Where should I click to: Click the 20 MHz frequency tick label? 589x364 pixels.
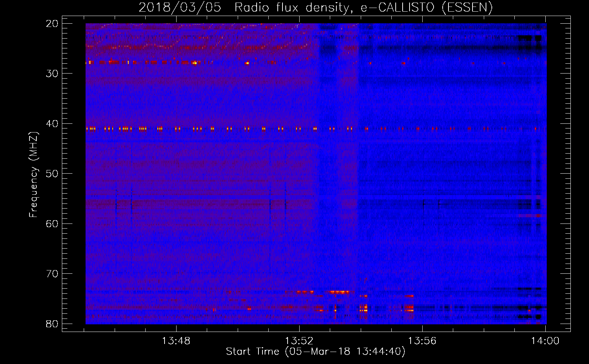click(52, 24)
